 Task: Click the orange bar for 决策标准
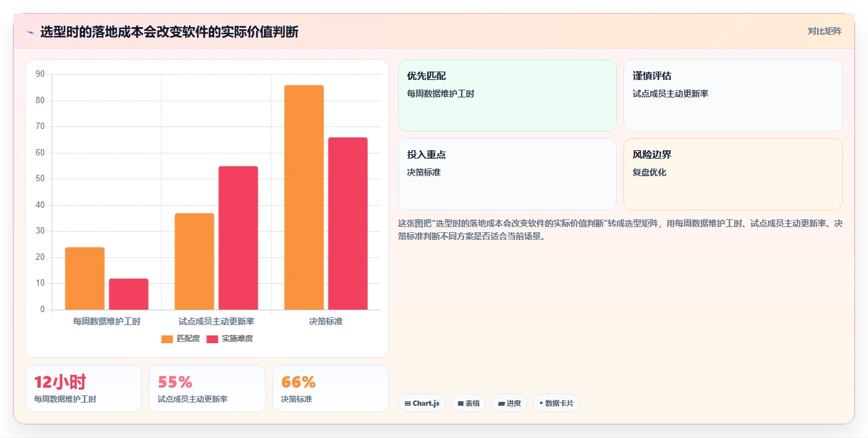coord(304,197)
